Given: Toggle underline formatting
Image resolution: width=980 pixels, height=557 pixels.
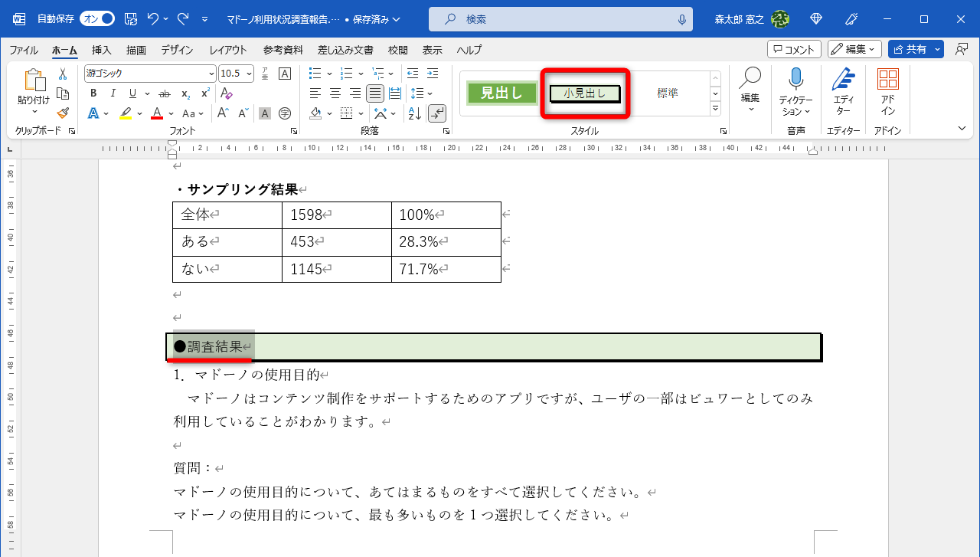Looking at the screenshot, I should click(x=132, y=93).
